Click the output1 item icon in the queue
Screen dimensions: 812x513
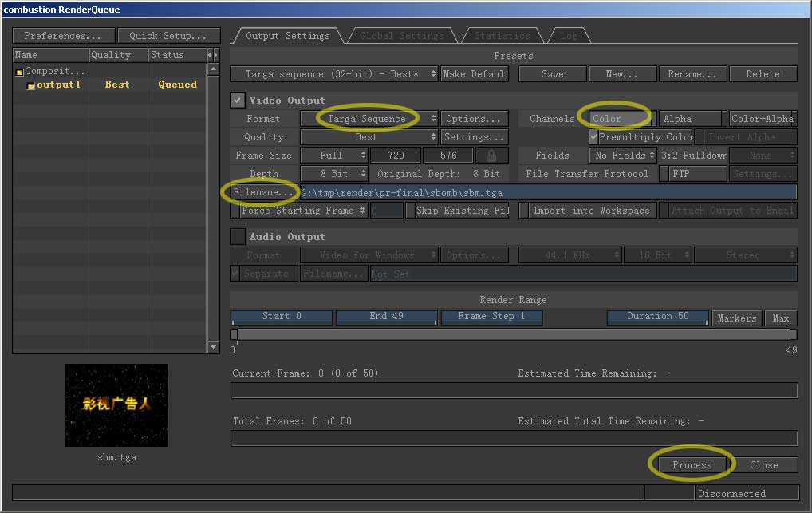point(31,85)
